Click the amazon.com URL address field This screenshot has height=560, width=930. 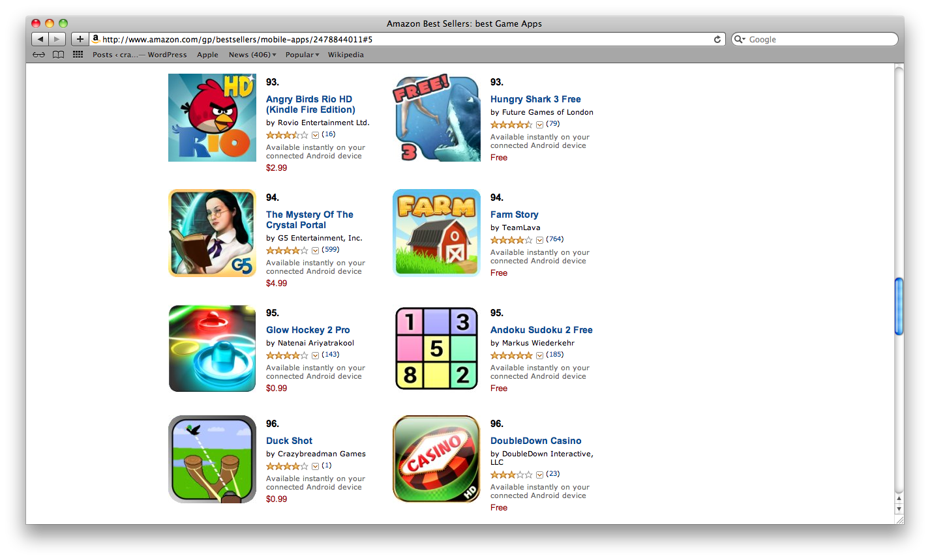pos(400,39)
